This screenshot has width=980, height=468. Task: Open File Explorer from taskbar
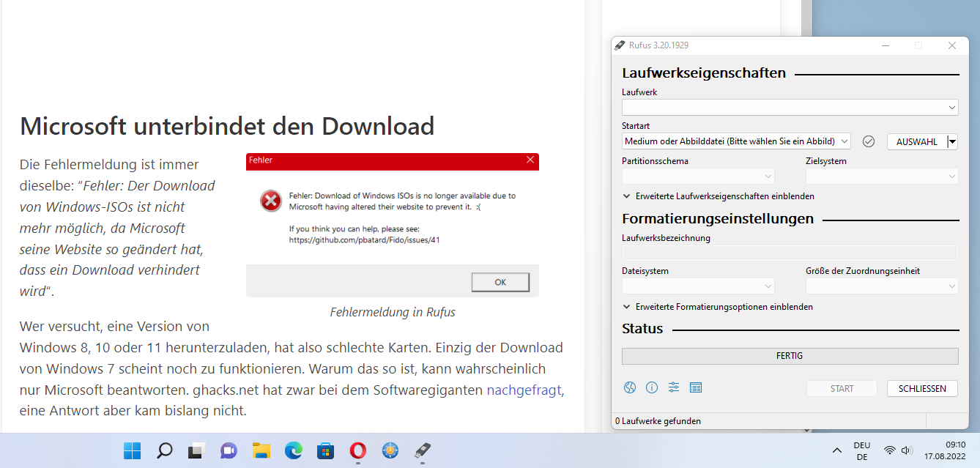click(x=261, y=450)
